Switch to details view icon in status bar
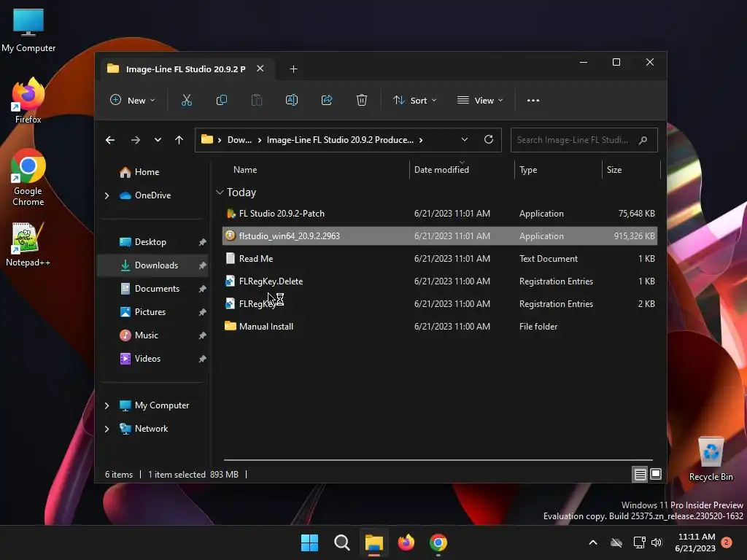The height and width of the screenshot is (560, 747). coord(640,474)
